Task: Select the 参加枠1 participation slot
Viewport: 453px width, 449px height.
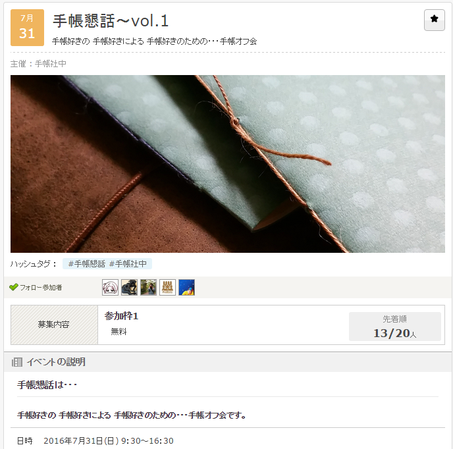Action: point(121,316)
